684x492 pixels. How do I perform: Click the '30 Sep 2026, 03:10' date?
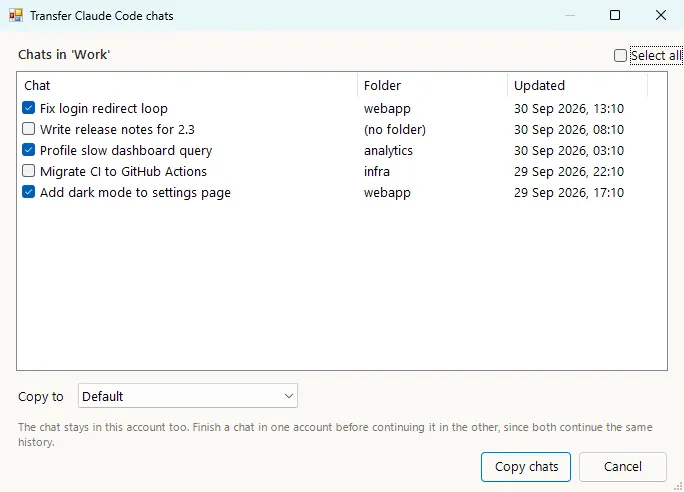(569, 150)
